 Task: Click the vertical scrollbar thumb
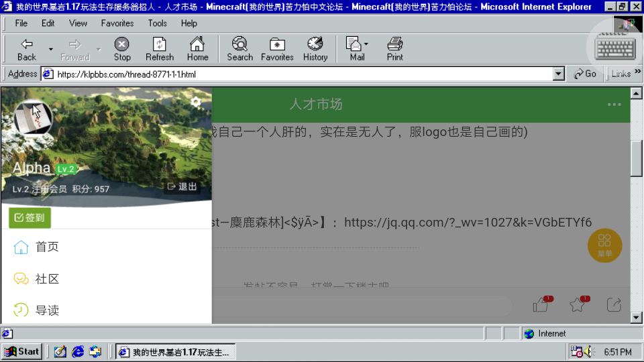point(636,158)
